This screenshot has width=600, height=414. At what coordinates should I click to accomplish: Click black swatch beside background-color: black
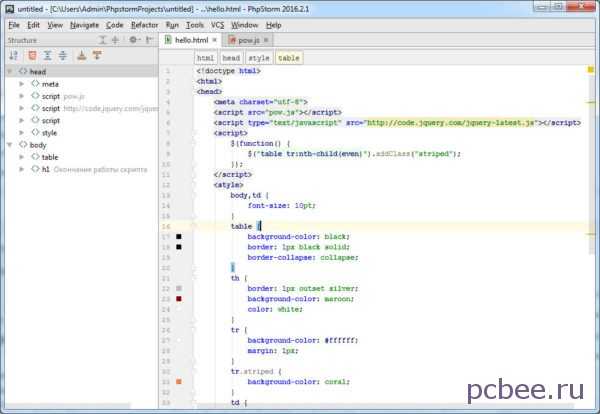[x=179, y=236]
